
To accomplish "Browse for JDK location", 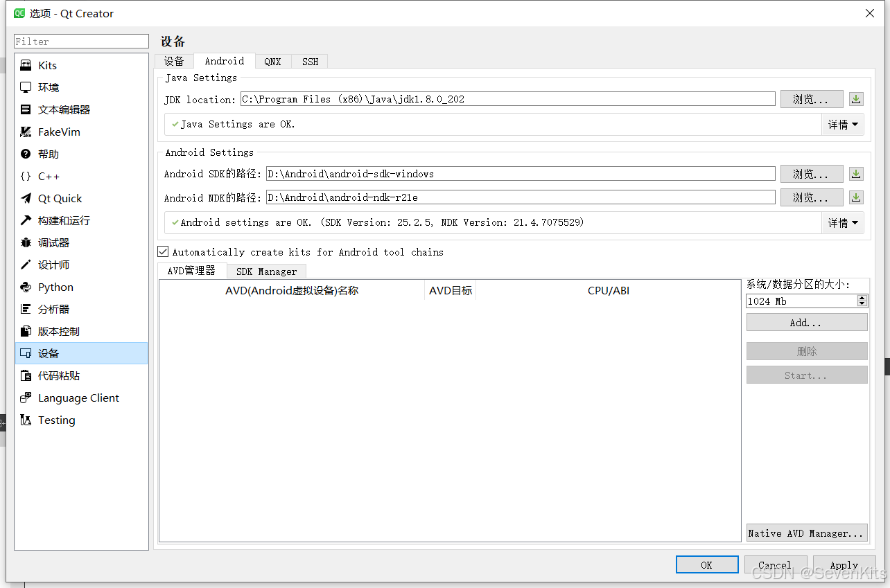I will [x=812, y=99].
